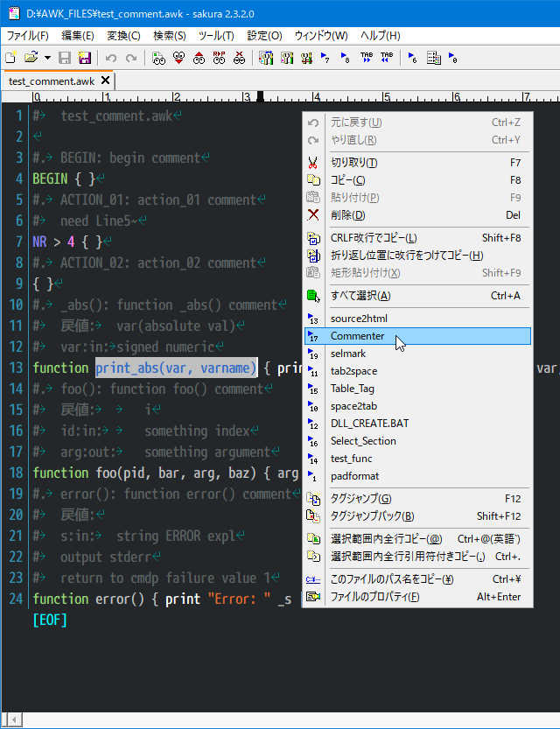Viewport: 560px width, 729px height.
Task: Expand the dropdown arrow beside Open icon
Action: click(46, 58)
